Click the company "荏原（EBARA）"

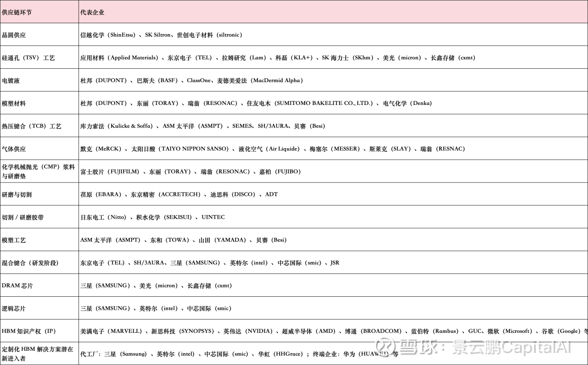(101, 194)
